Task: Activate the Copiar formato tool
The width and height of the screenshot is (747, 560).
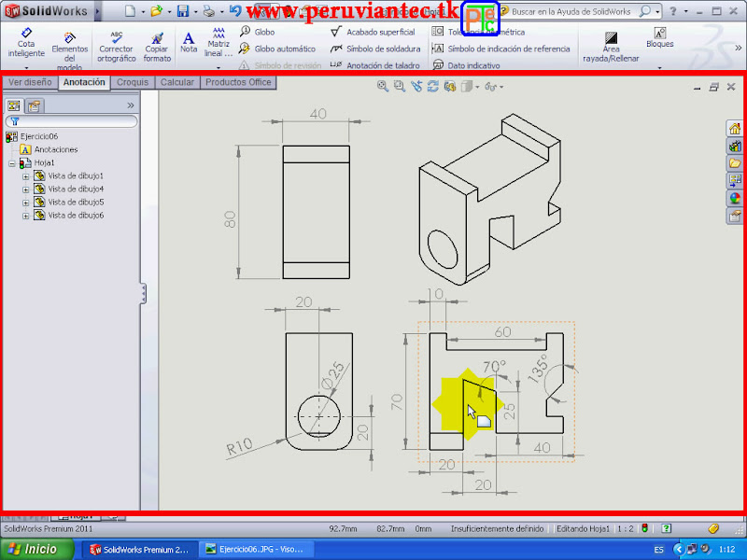Action: tap(157, 48)
